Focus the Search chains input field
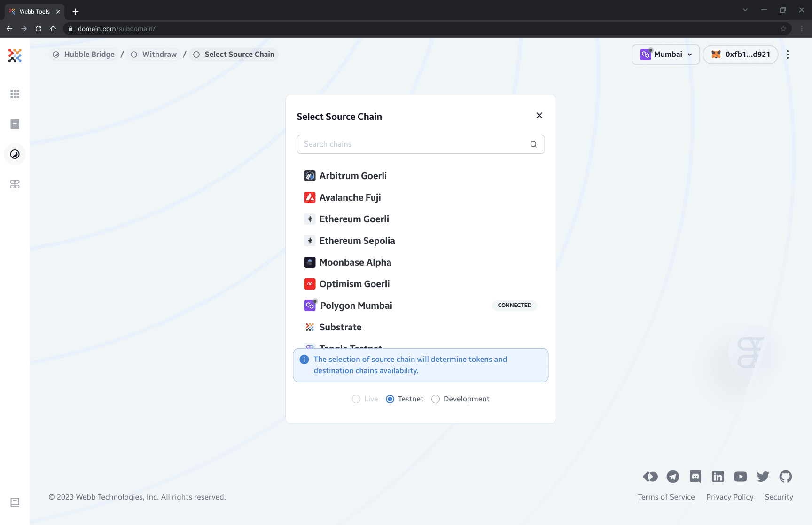The width and height of the screenshot is (812, 525). [421, 144]
